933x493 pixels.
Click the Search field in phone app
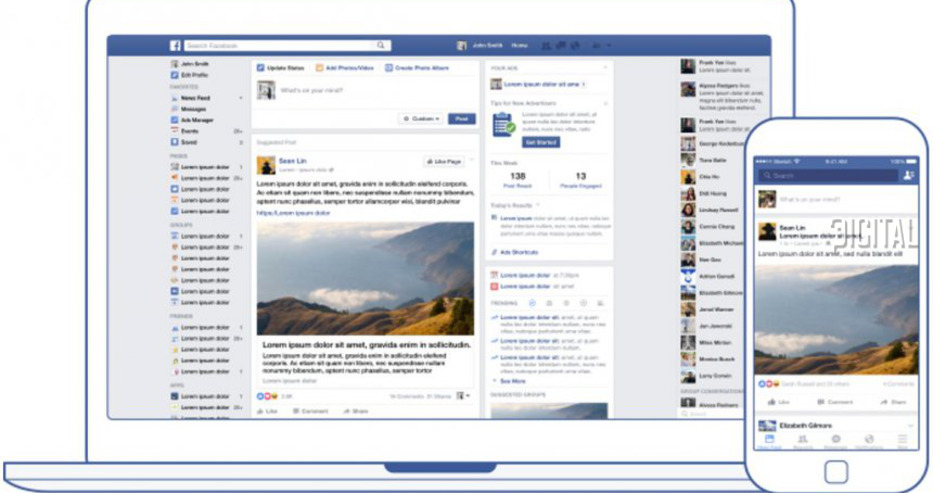click(x=828, y=175)
